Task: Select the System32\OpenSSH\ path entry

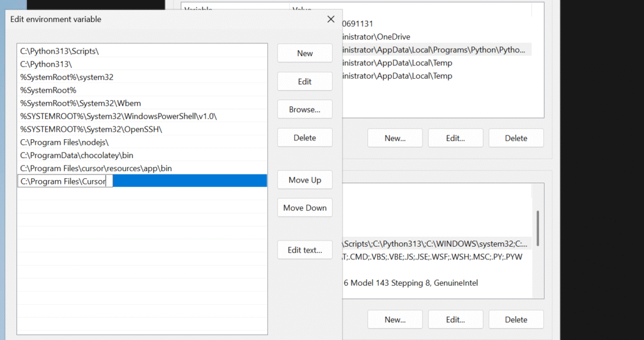Action: tap(142, 129)
